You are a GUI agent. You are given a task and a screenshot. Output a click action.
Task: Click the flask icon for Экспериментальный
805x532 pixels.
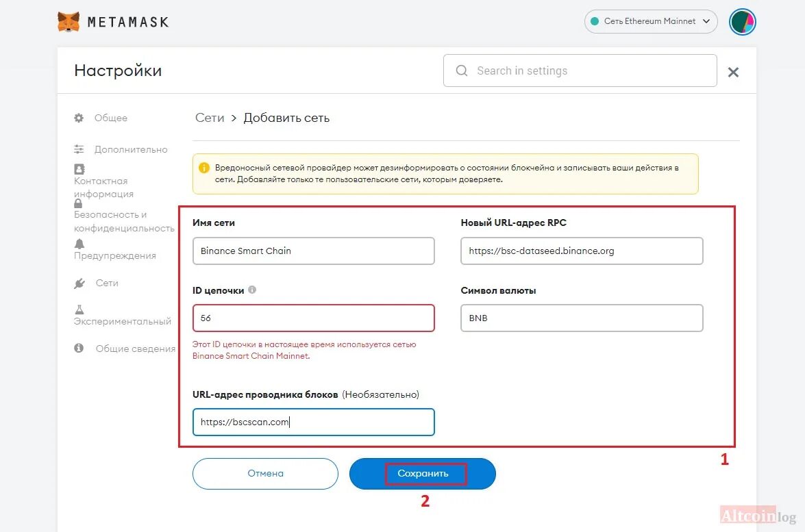(79, 309)
